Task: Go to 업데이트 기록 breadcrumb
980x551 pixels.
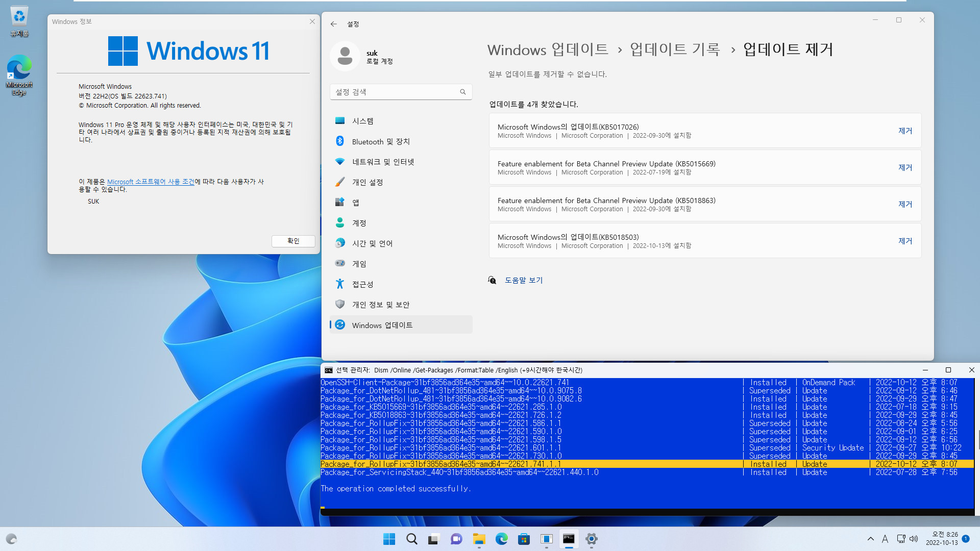Action: coord(675,49)
